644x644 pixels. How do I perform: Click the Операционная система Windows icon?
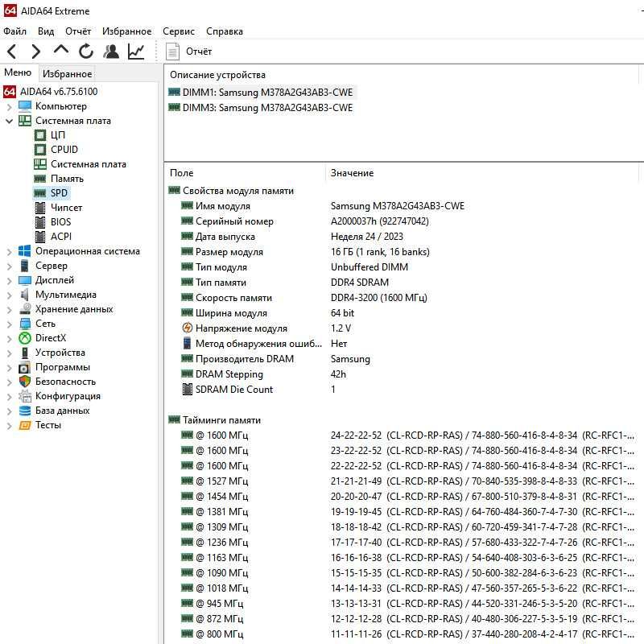(25, 251)
